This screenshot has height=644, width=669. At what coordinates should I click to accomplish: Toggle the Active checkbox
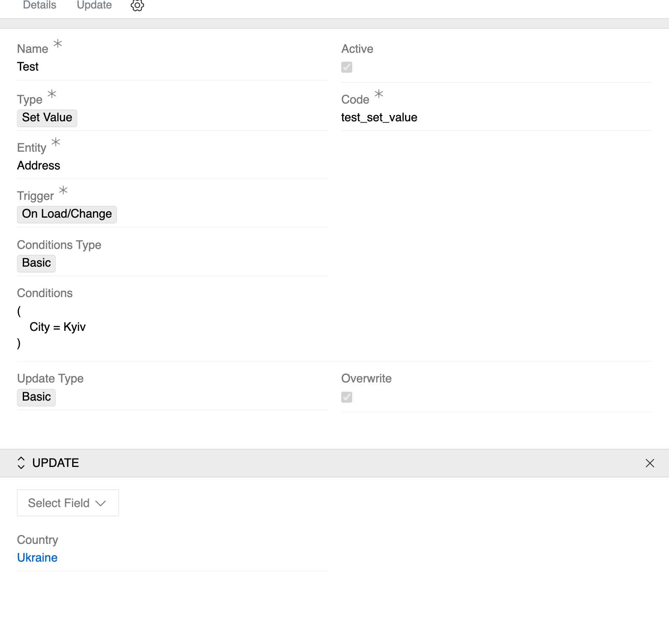click(347, 67)
